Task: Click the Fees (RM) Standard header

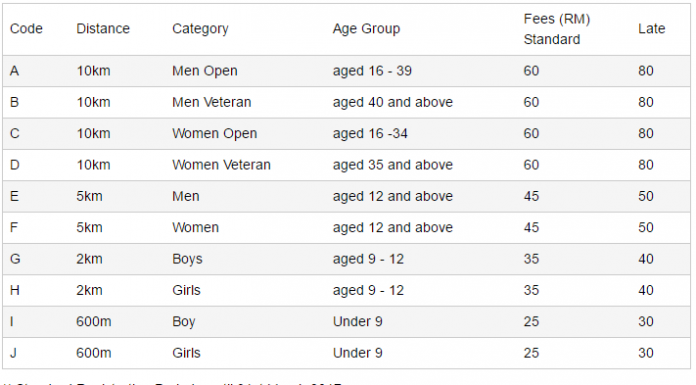Action: point(557,29)
